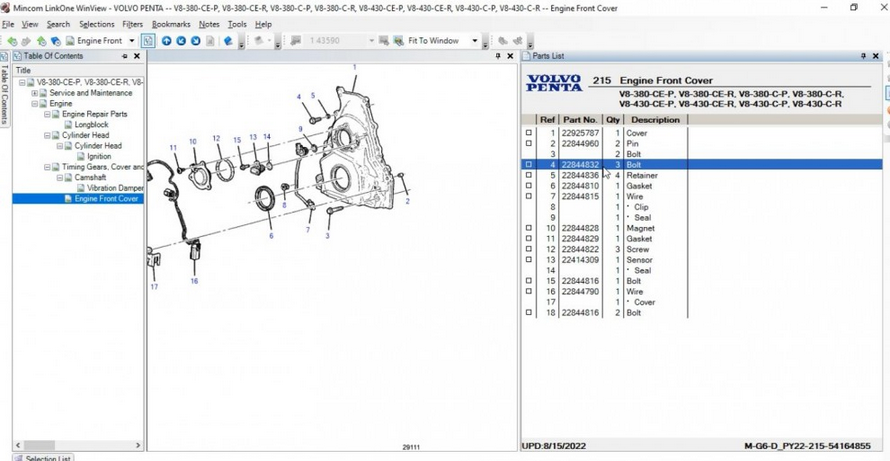
Task: Open the Selections menu
Action: coord(96,24)
